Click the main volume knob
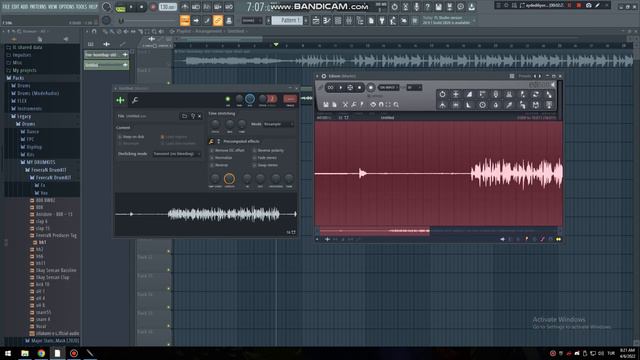 (107, 7)
